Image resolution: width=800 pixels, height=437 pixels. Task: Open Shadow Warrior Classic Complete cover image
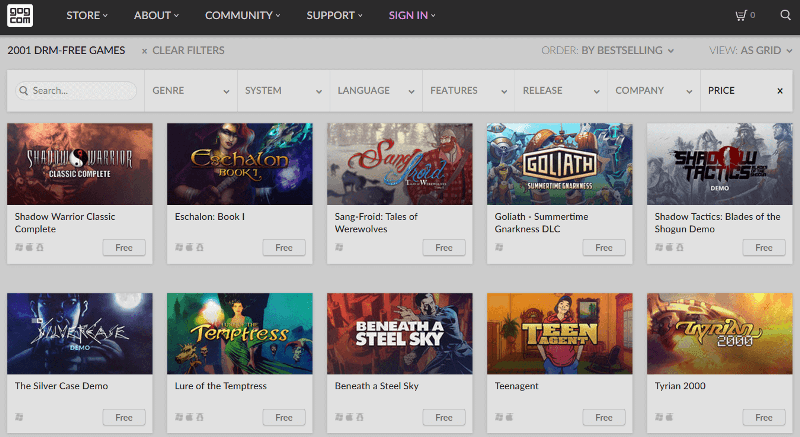80,164
